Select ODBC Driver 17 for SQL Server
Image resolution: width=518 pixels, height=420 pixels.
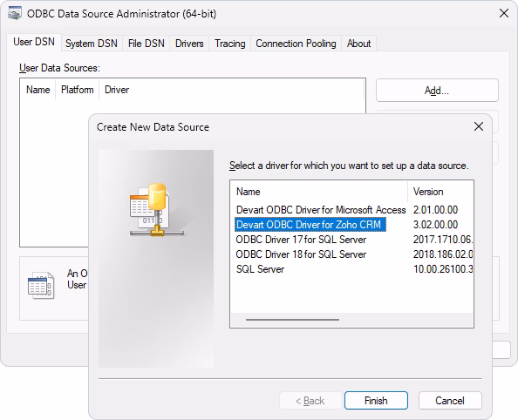point(301,240)
